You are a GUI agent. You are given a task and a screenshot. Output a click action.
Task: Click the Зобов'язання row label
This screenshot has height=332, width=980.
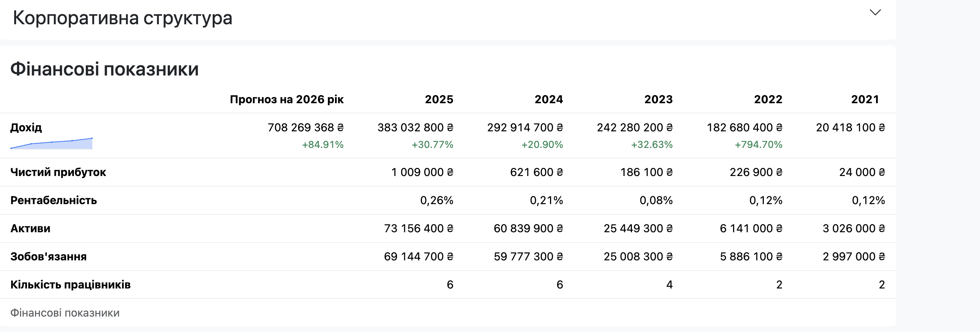pos(48,257)
